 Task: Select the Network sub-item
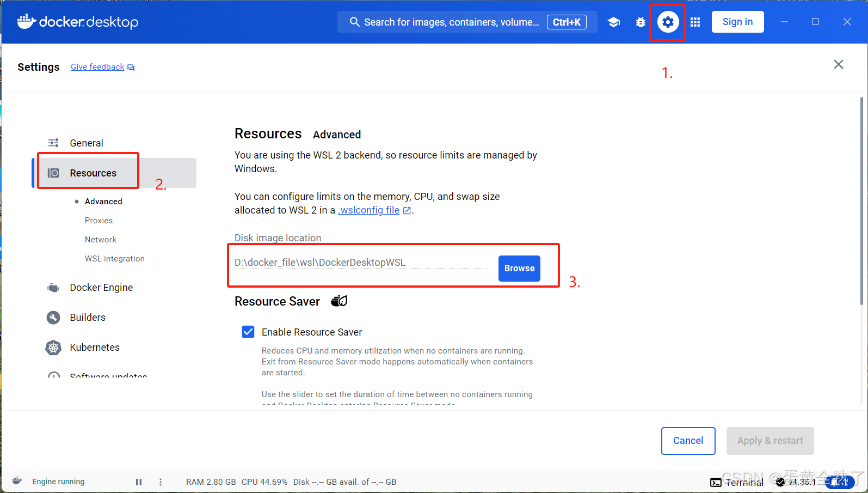[101, 240]
